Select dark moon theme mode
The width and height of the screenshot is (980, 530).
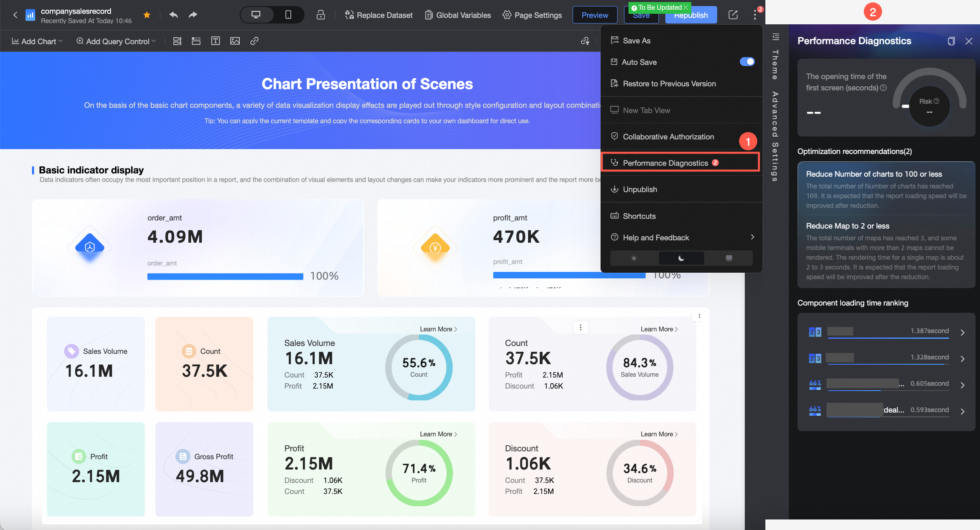pyautogui.click(x=681, y=258)
